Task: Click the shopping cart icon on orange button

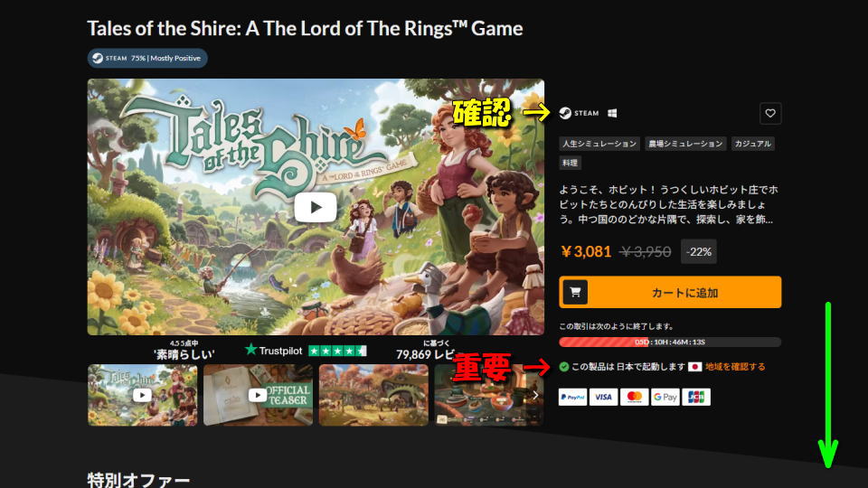Action: coord(575,292)
